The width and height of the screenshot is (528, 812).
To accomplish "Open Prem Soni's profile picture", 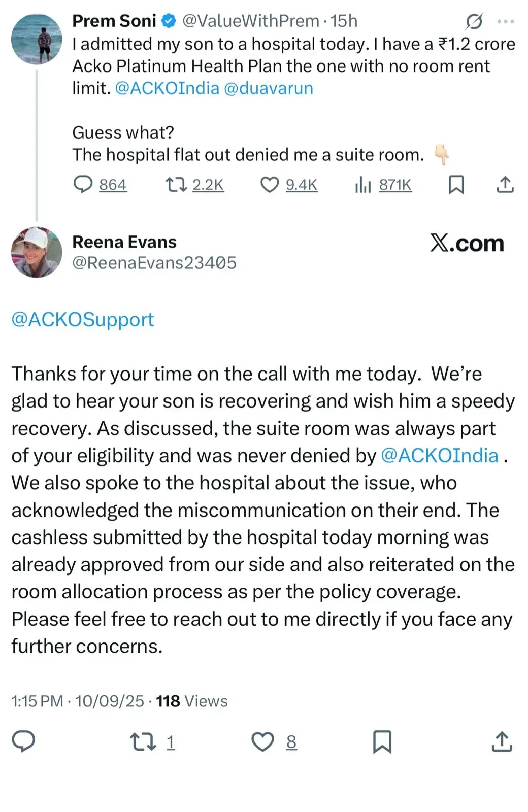I will [37, 39].
